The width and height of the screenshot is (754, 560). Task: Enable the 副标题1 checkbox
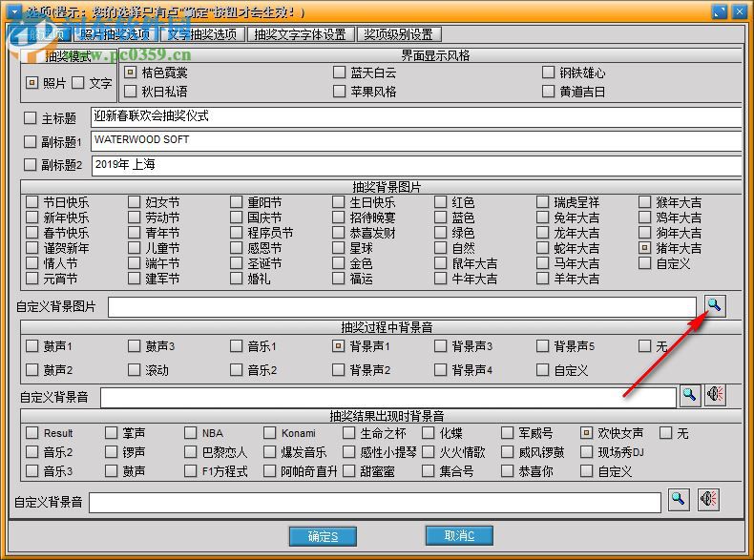pyautogui.click(x=31, y=141)
